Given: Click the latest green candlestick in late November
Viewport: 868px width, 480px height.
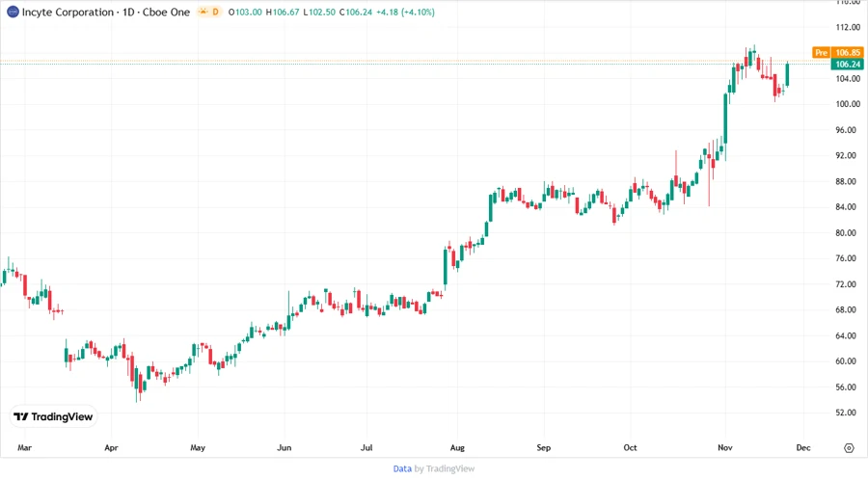Looking at the screenshot, I should pyautogui.click(x=787, y=74).
